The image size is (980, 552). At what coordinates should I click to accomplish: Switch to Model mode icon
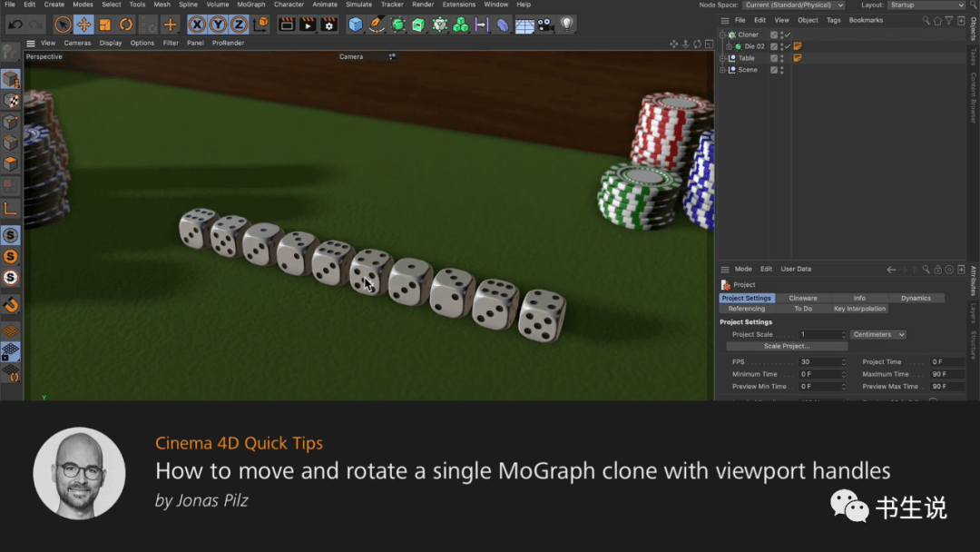click(11, 79)
